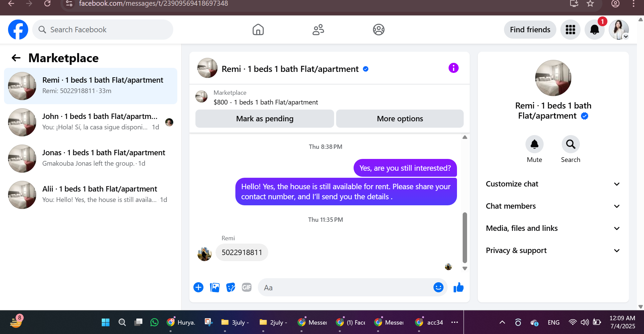Open the menu grid icon
Screen dimensions: 644x334
point(570,30)
